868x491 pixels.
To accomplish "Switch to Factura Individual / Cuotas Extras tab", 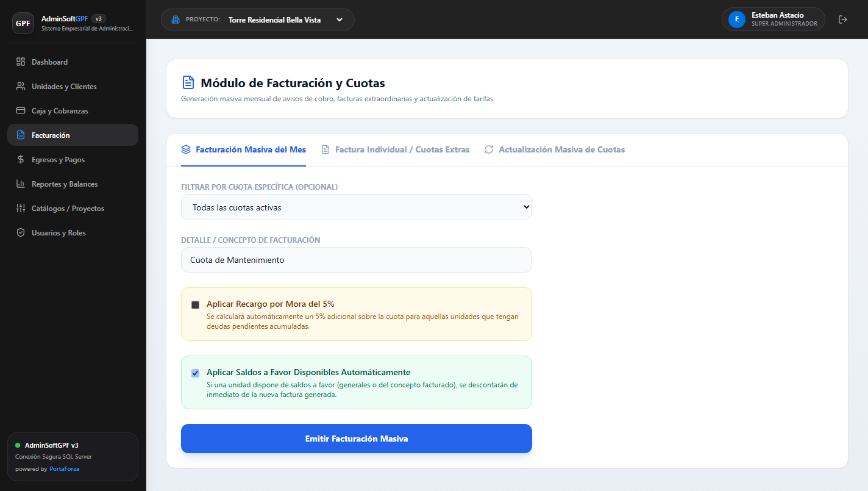I will (x=395, y=149).
